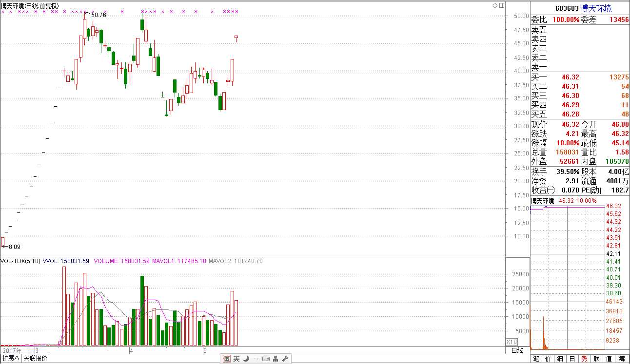
Task: Click the 买一 best bid price 46.32
Action: click(x=571, y=77)
